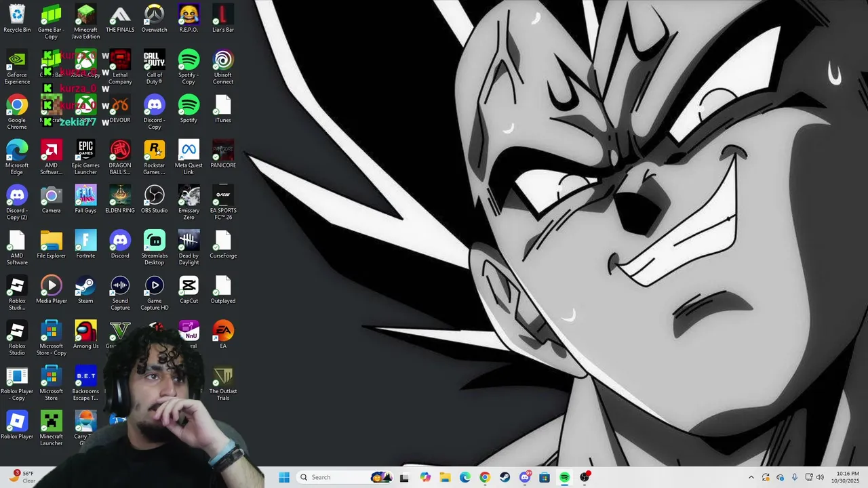Show hidden system tray icons
Viewport: 868px width, 488px height.
(x=751, y=477)
